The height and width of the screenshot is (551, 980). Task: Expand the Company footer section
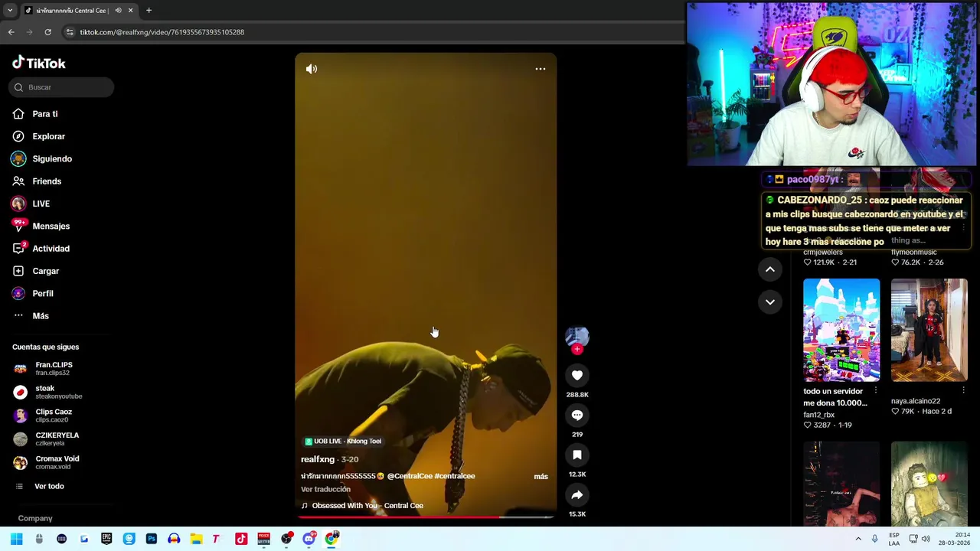35,518
